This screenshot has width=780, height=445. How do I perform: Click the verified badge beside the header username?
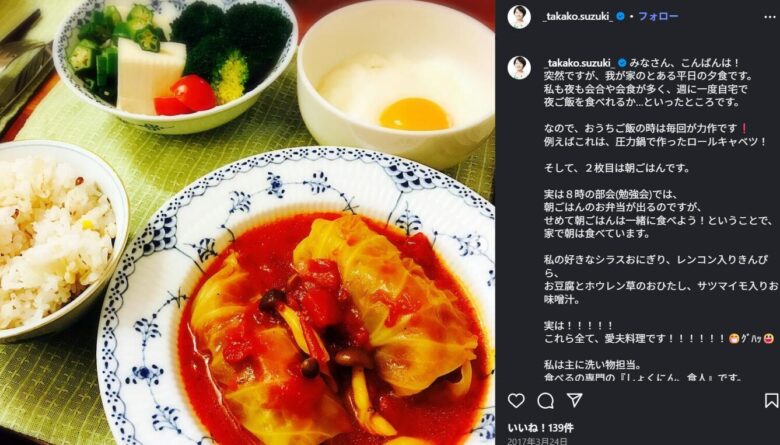pyautogui.click(x=620, y=16)
